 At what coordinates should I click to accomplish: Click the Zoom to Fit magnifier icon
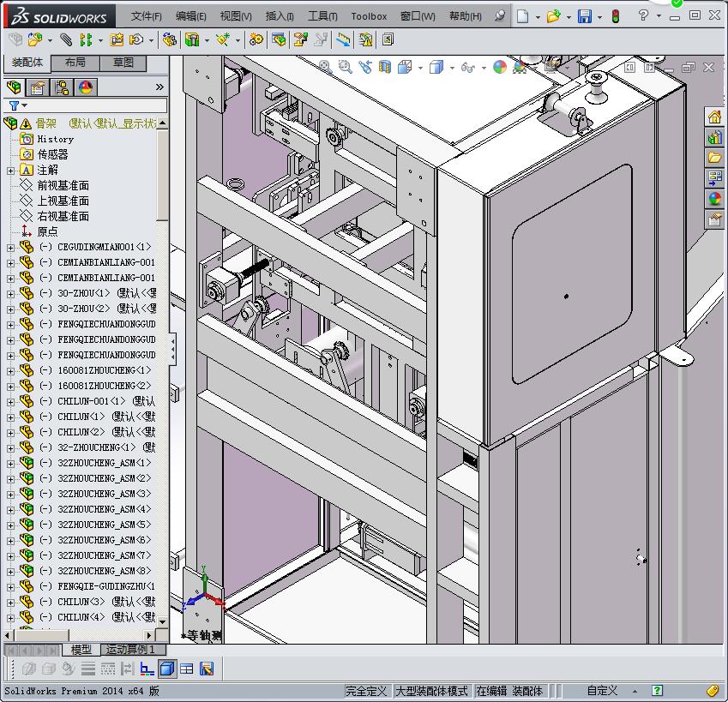[325, 67]
